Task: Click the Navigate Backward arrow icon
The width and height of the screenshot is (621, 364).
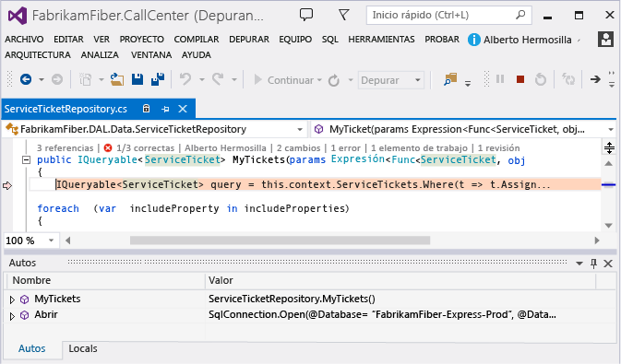Action: (26, 79)
